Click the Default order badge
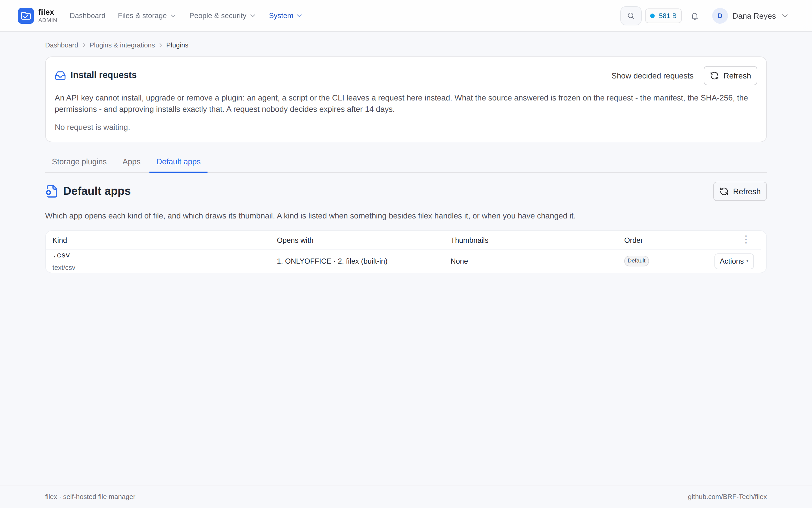Screen dimensions: 812x508 [x=636, y=261]
